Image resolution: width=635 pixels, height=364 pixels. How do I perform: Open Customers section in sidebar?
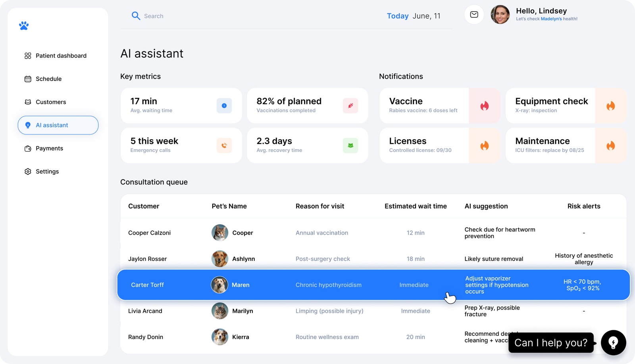[x=51, y=102]
